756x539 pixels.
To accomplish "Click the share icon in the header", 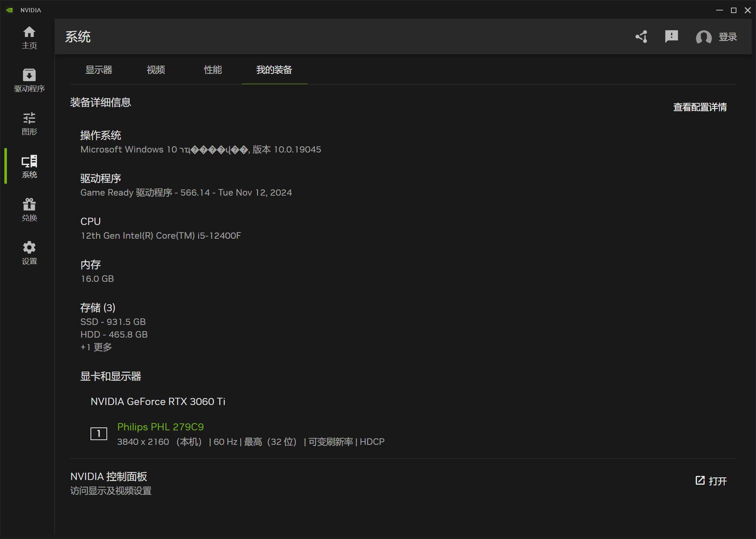I will [641, 37].
